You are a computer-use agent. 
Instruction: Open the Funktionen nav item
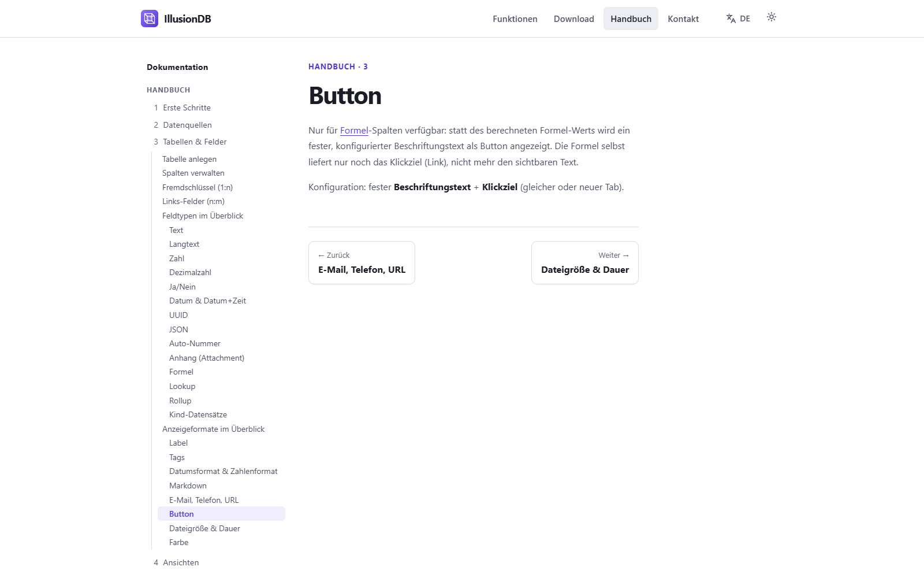click(x=515, y=18)
